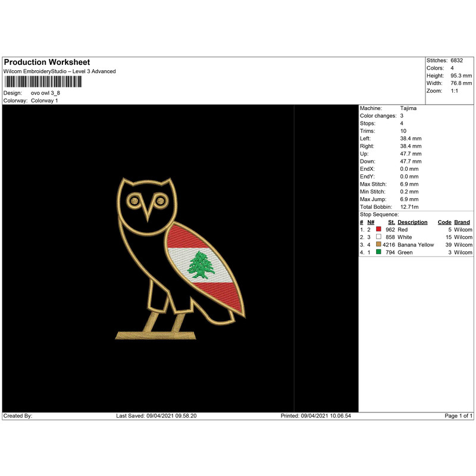476x476 pixels.
Task: Click the Colorway 1 value
Action: tap(45, 101)
